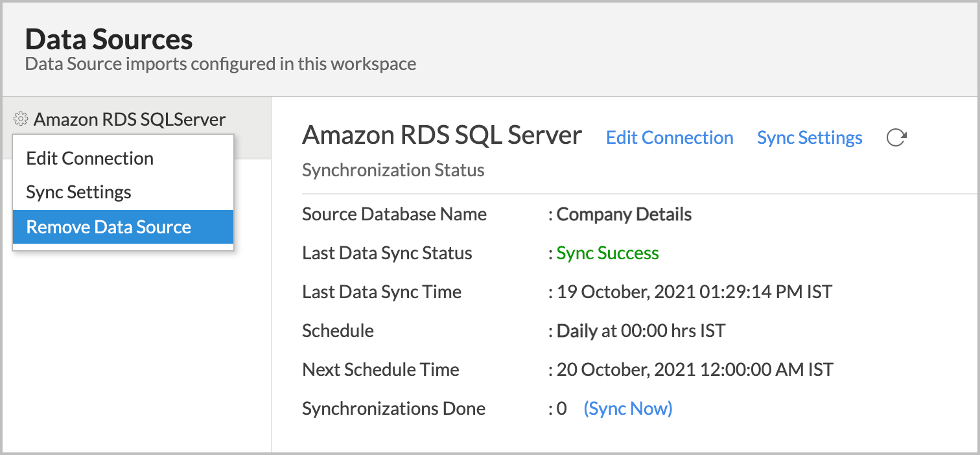The height and width of the screenshot is (455, 980).
Task: Select Remove Data Source menu entry
Action: point(122,227)
